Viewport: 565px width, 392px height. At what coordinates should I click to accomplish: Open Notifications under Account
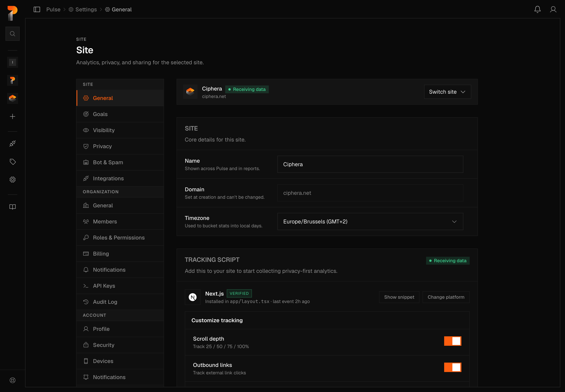click(120, 377)
